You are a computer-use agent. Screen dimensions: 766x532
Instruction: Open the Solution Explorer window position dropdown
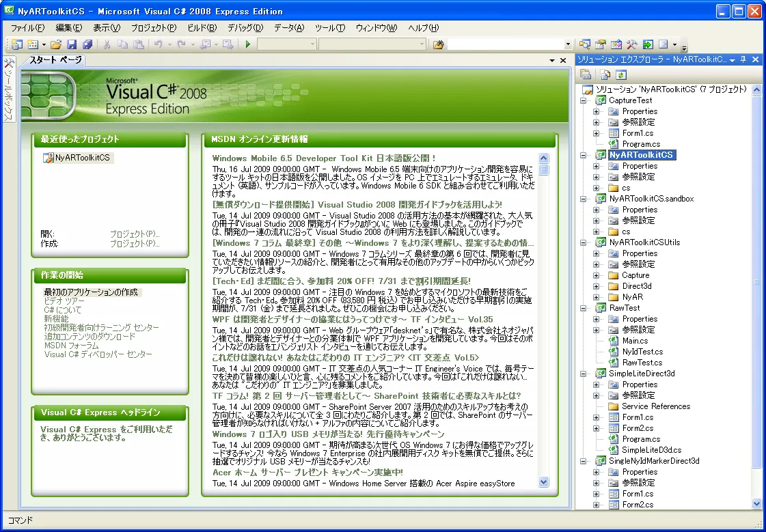[733, 60]
